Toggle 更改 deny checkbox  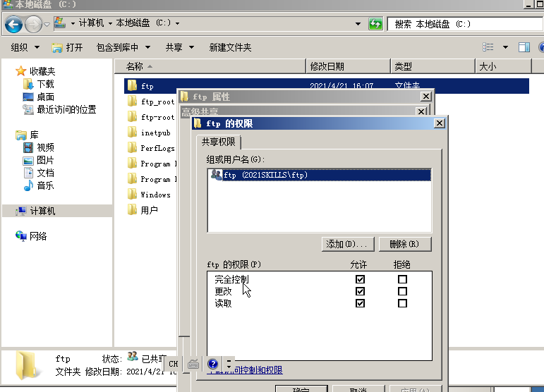point(402,291)
